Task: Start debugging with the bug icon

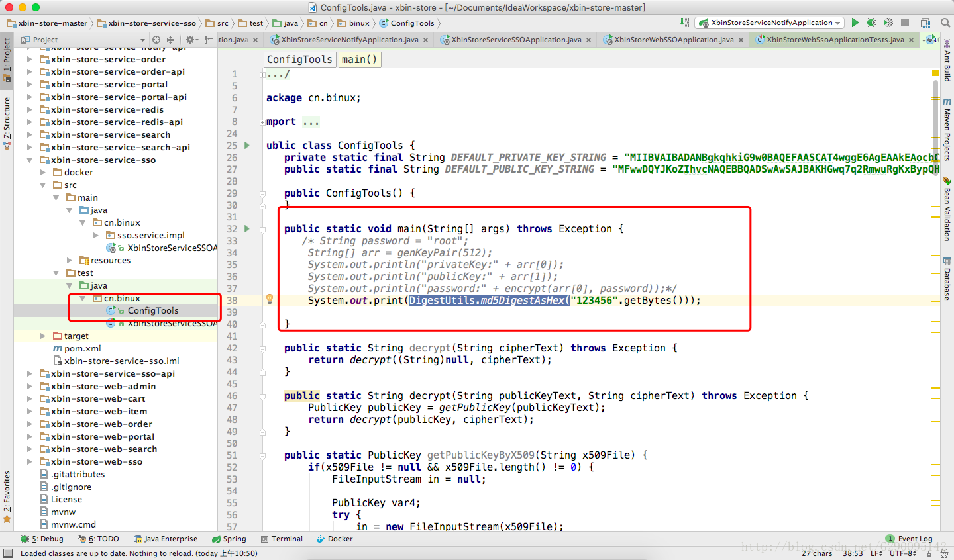Action: [x=872, y=23]
